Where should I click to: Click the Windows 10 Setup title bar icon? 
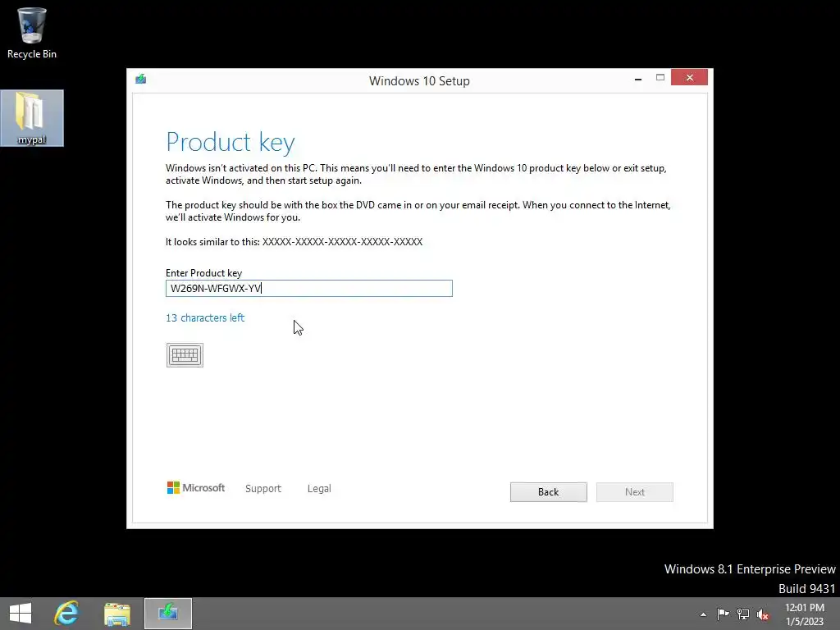coord(141,80)
